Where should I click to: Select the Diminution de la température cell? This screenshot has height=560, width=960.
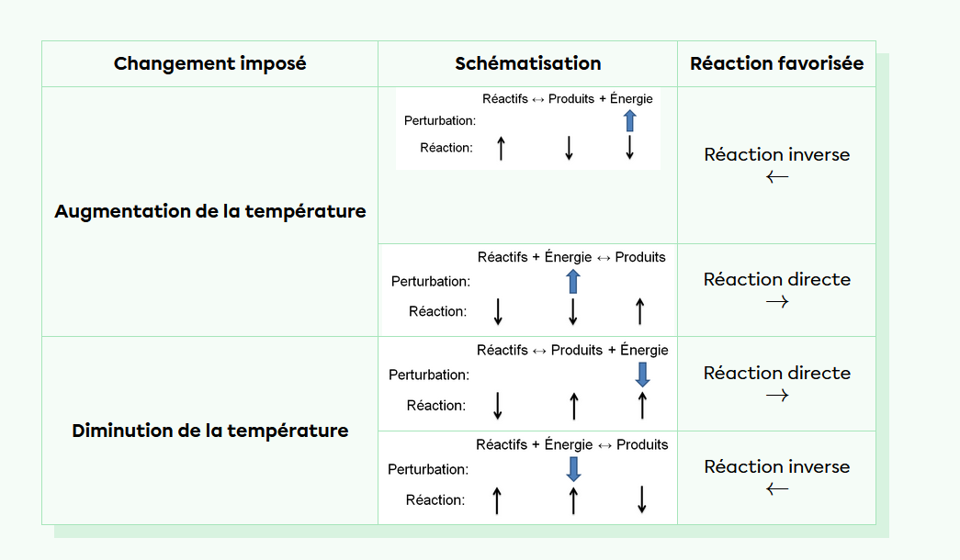pos(209,430)
